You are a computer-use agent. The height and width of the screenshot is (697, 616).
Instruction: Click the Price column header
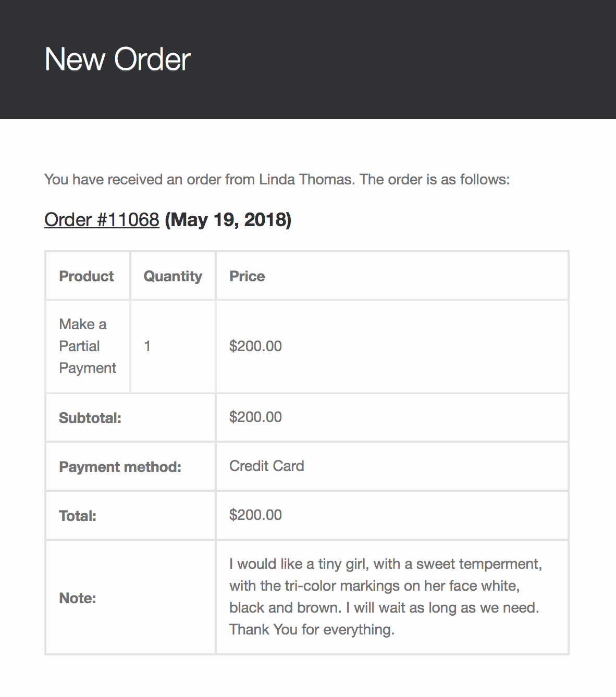tap(247, 276)
